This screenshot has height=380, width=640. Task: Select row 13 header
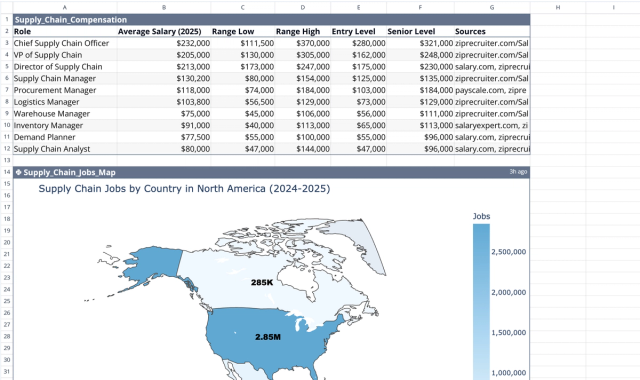pyautogui.click(x=7, y=160)
